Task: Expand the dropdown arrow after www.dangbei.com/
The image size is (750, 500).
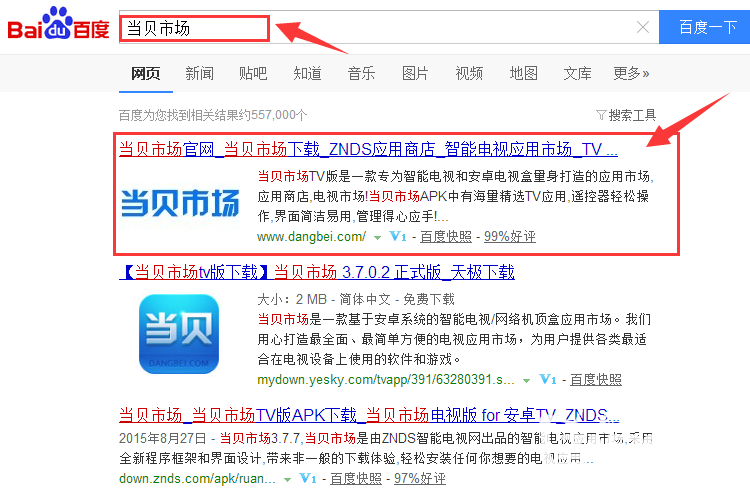Action: [x=377, y=237]
